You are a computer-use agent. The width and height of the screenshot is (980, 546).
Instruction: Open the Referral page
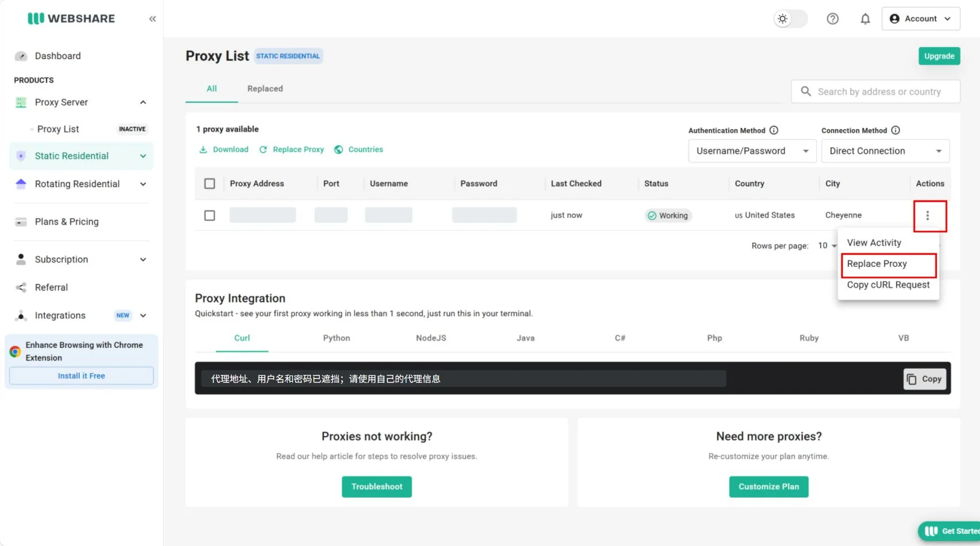51,287
